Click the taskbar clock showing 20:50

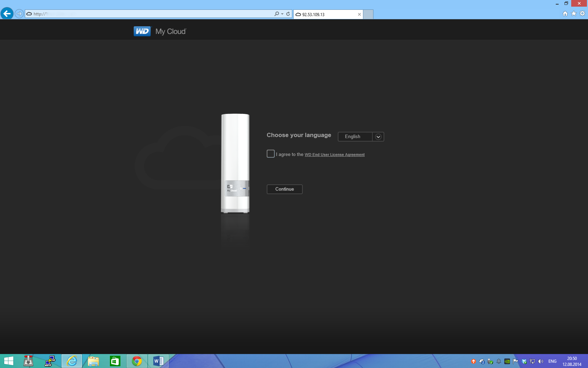[x=572, y=361]
